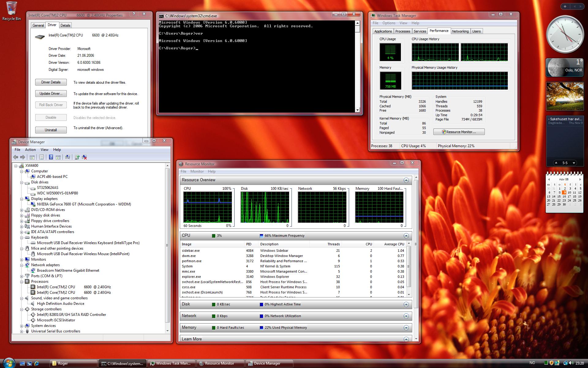This screenshot has width=588, height=368.
Task: Open the Action menu in Device Manager
Action: pos(30,150)
